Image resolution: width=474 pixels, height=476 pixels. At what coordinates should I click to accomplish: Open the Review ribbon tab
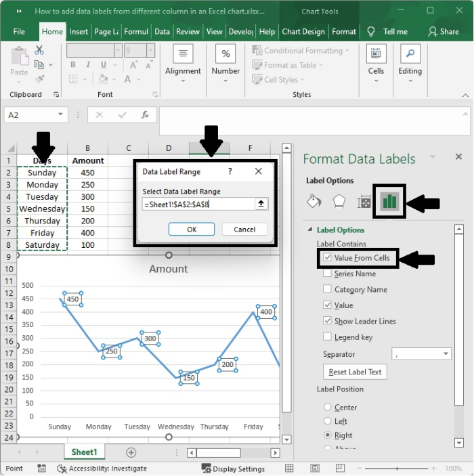[x=188, y=32]
